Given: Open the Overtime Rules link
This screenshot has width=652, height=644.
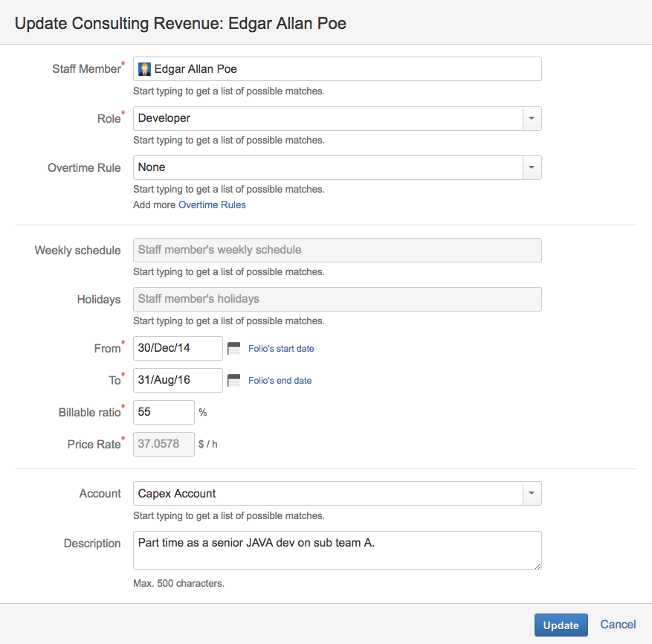Looking at the screenshot, I should 212,205.
